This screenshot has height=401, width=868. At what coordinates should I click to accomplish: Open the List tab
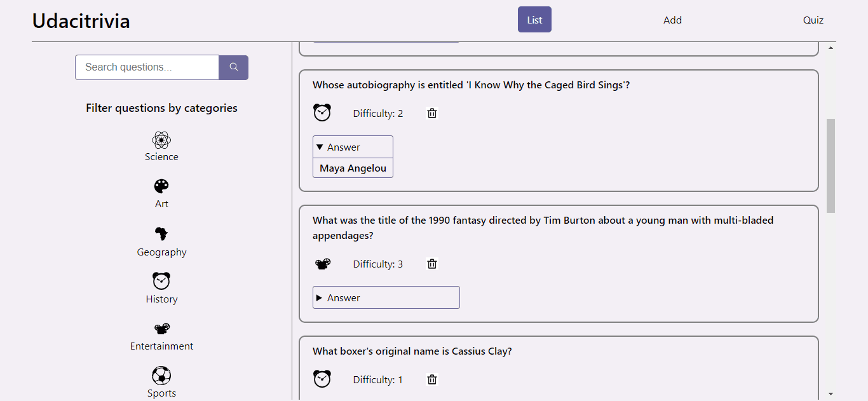coord(534,20)
